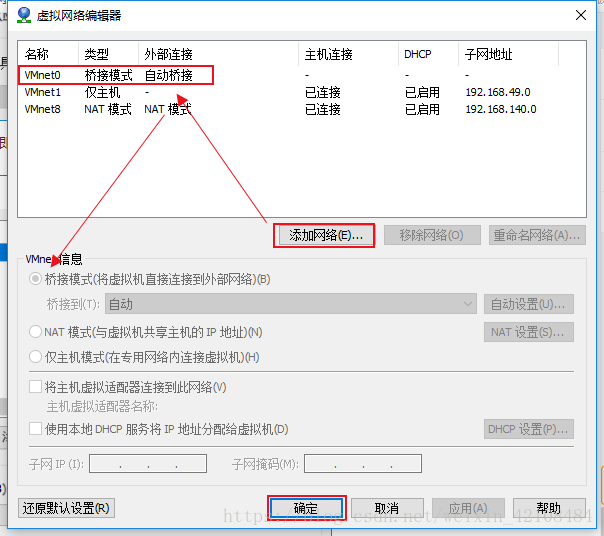Click the 应用(A) button
The image size is (604, 536).
pos(468,508)
